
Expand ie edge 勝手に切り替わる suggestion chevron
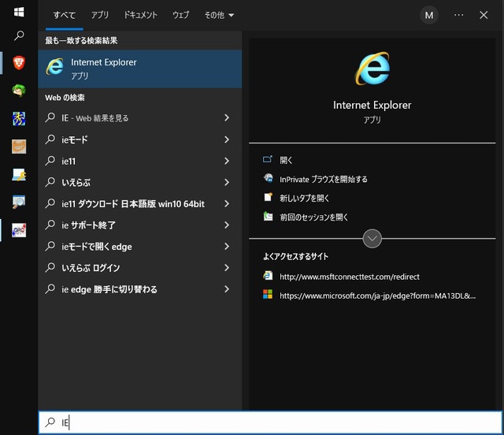point(227,289)
